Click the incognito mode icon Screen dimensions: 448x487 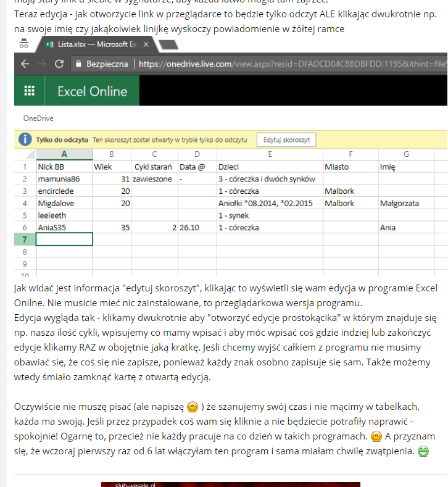[24, 44]
